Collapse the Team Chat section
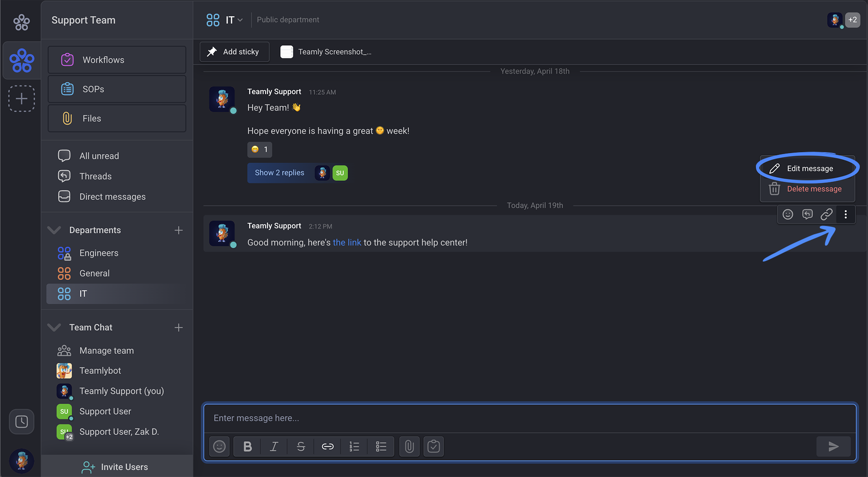 (x=54, y=328)
